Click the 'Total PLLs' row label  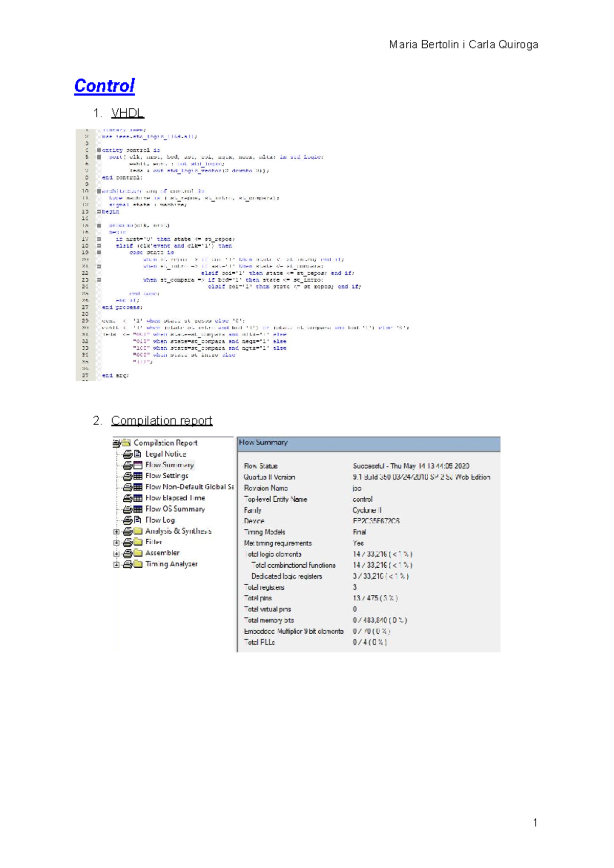coord(259,642)
